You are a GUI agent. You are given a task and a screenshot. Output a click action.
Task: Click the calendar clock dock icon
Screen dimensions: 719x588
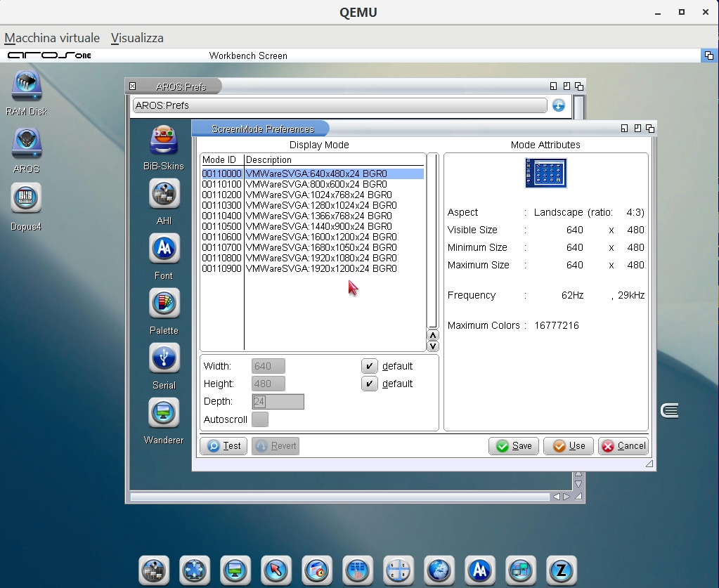point(317,570)
